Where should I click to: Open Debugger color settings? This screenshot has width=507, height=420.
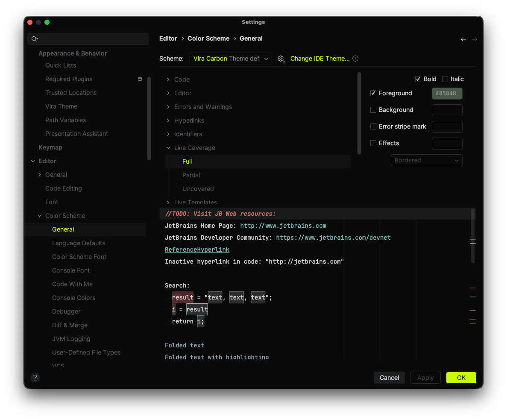tap(66, 311)
